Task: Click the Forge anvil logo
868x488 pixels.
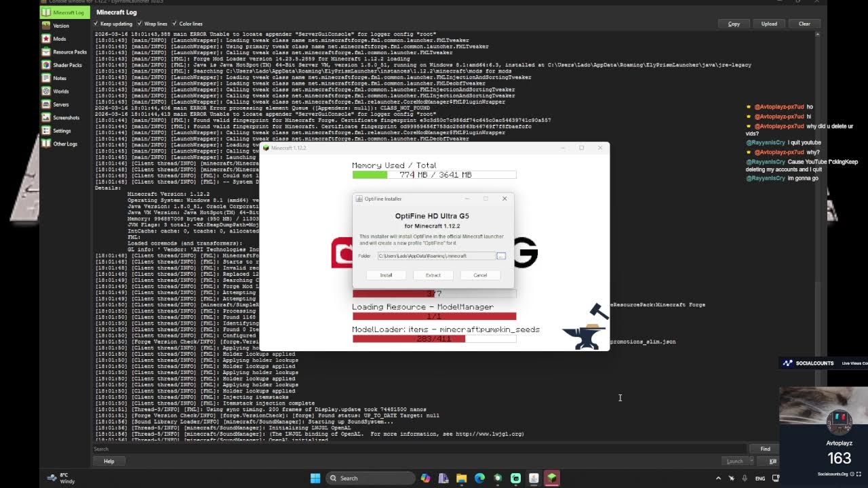Action: [x=587, y=327]
